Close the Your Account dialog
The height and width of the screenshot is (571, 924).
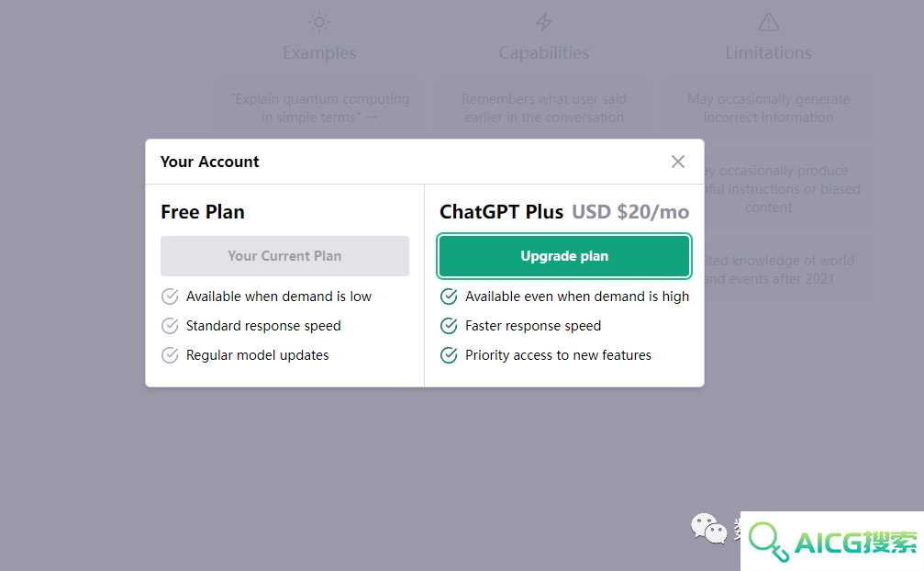click(x=678, y=162)
